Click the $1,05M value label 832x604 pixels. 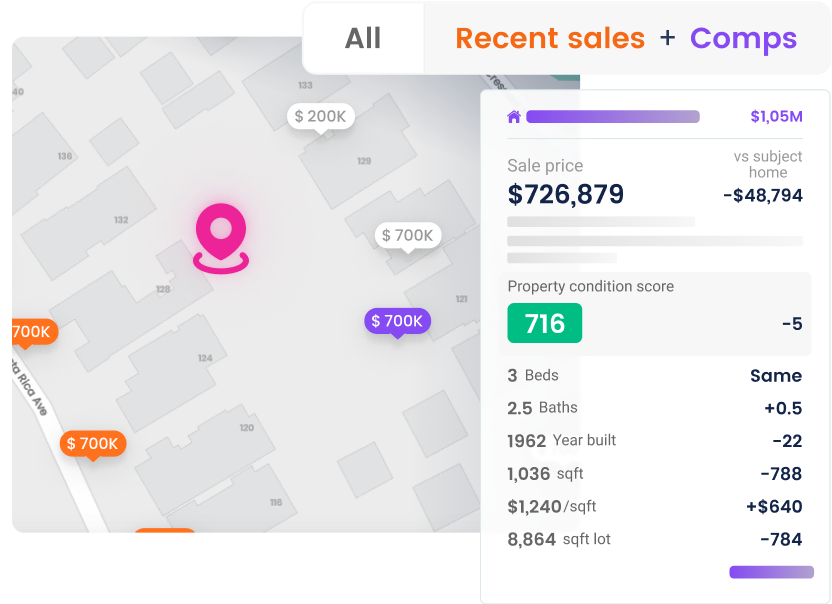tap(776, 117)
